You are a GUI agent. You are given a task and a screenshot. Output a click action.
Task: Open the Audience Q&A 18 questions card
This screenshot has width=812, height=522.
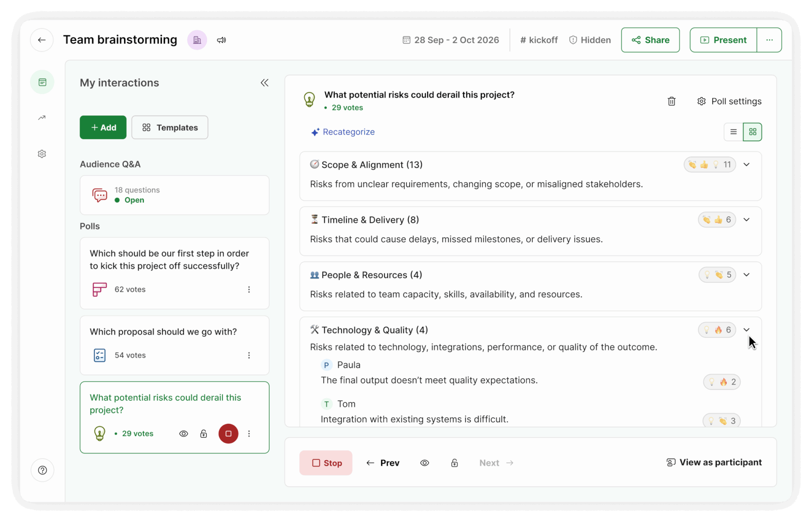pos(174,195)
